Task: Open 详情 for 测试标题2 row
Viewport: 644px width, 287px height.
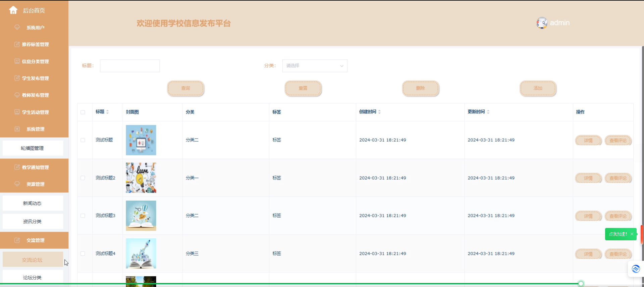Action: click(x=588, y=178)
